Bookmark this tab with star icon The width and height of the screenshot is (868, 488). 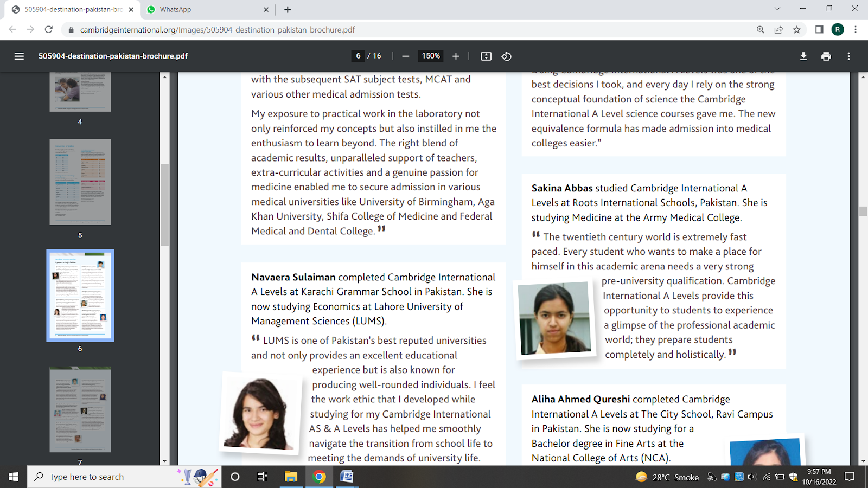[796, 30]
